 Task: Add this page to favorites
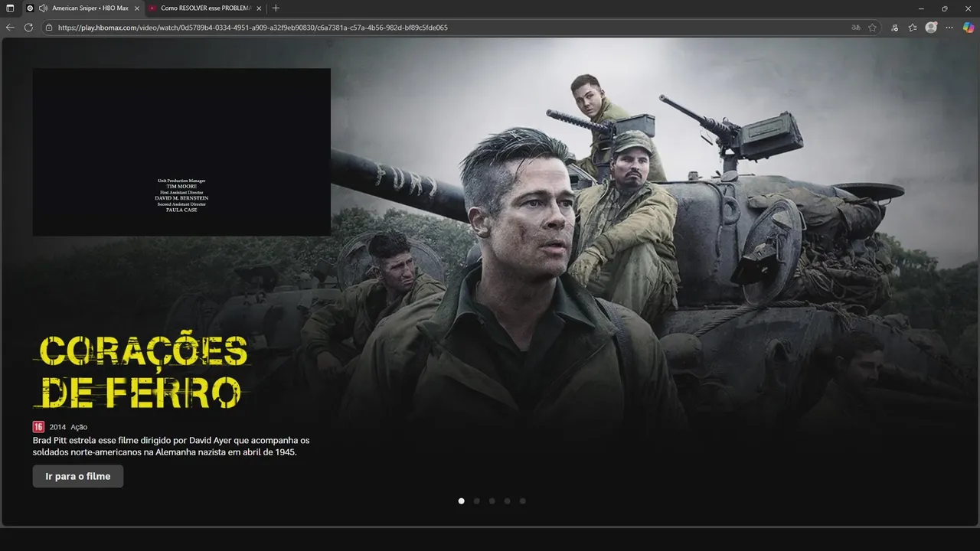click(872, 28)
